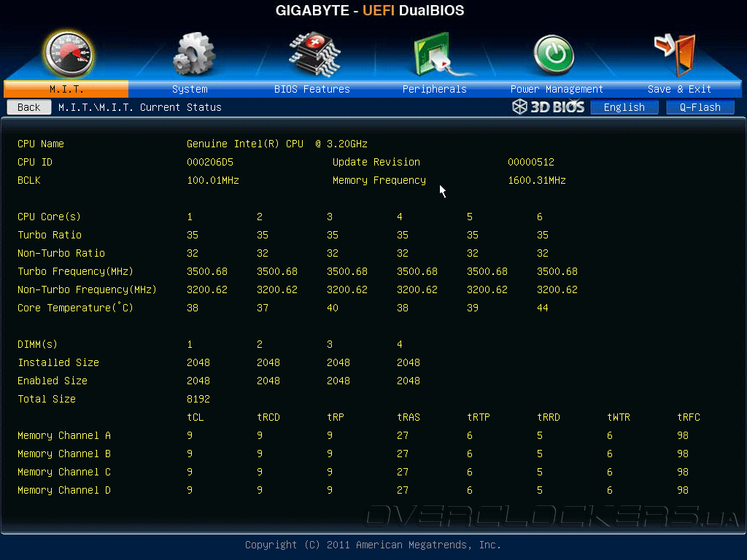Click the Genuine Intel(R) CPU @ 3.20GHz value

(x=276, y=144)
